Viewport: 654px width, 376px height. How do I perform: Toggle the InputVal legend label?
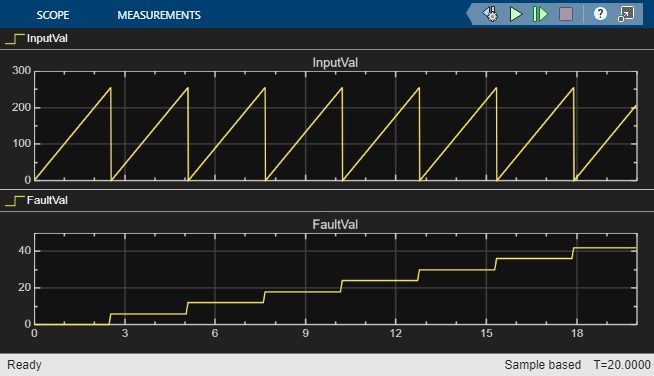click(47, 38)
